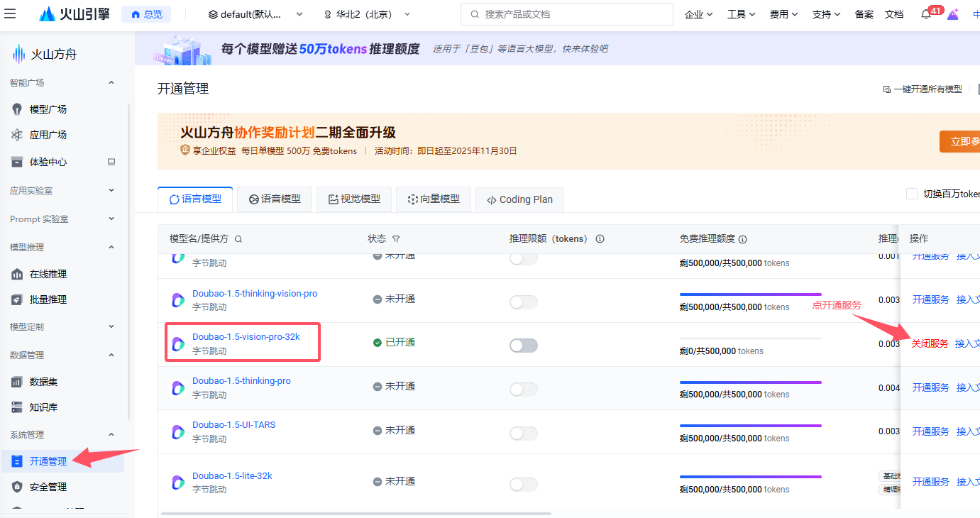Open the hamburger menu icon
Image resolution: width=980 pixels, height=518 pixels.
point(10,14)
